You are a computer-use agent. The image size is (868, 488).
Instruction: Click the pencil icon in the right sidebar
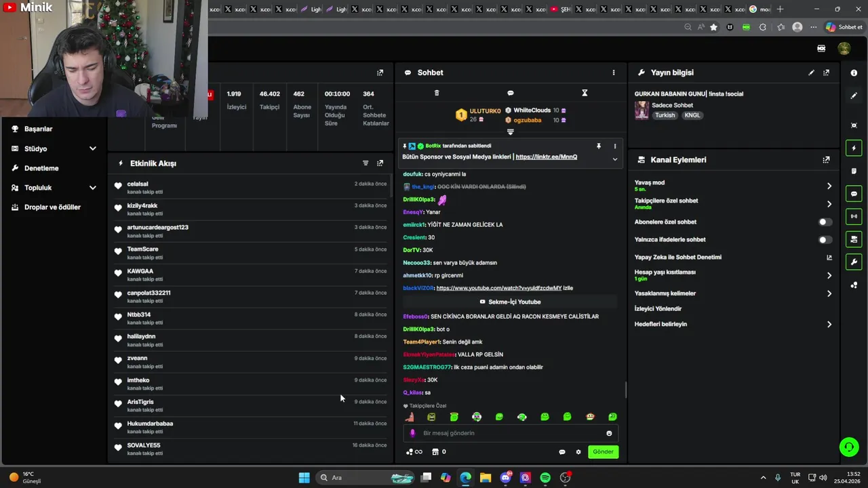[x=854, y=96]
